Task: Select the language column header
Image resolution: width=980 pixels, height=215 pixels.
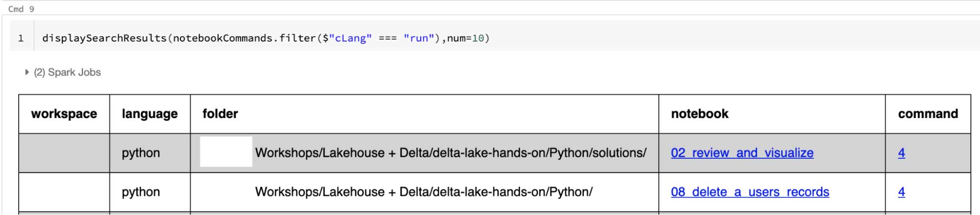Action: (x=150, y=114)
